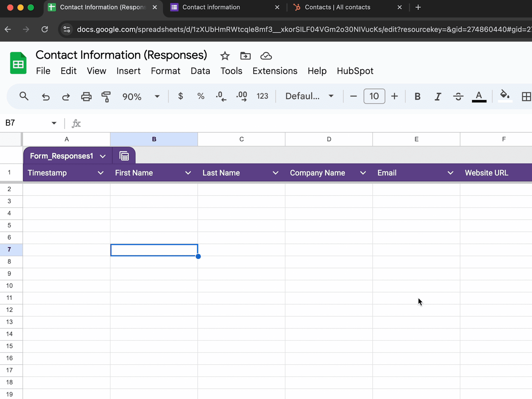532x399 pixels.
Task: Format as percent
Action: point(201,96)
